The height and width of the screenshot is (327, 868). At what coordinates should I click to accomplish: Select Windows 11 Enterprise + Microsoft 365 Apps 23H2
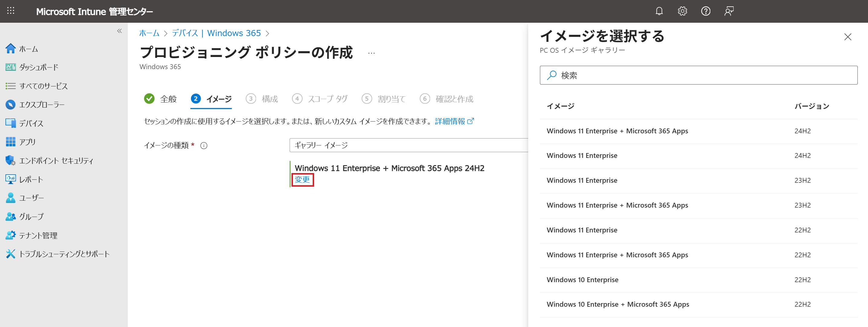pos(699,205)
